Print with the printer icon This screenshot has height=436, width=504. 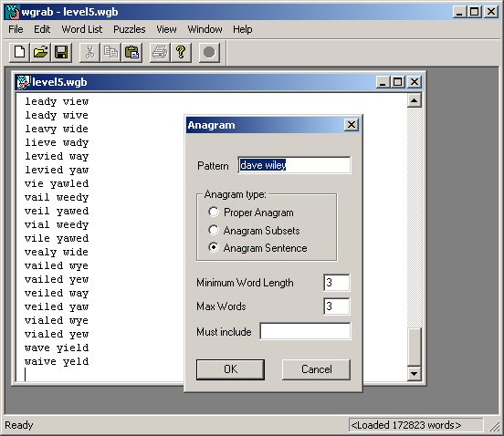[x=160, y=52]
